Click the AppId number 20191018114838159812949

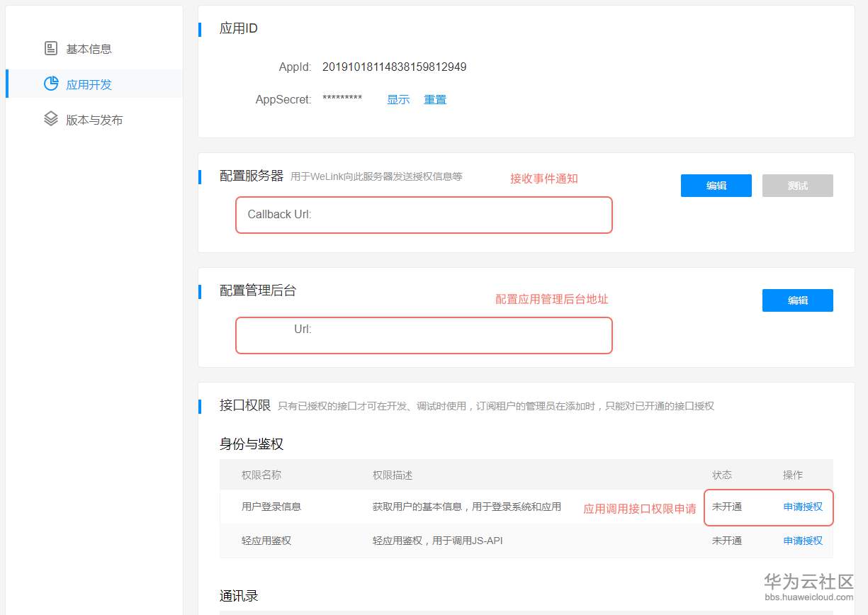[394, 67]
